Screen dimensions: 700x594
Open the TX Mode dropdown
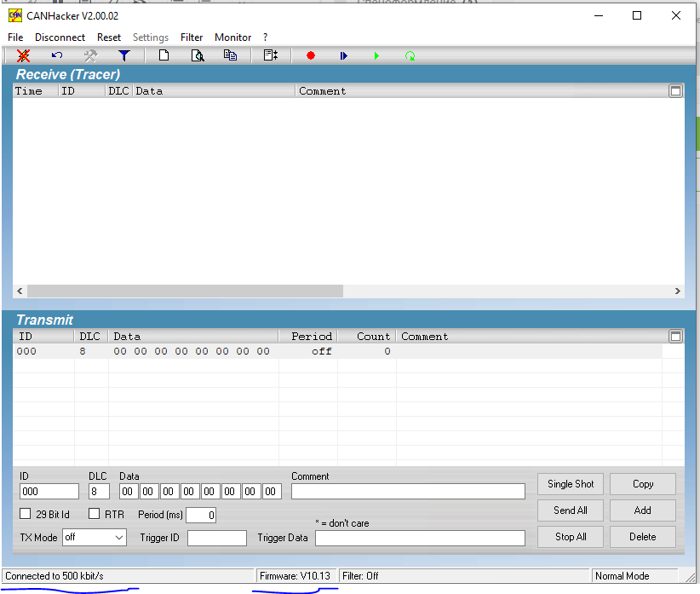tap(95, 538)
